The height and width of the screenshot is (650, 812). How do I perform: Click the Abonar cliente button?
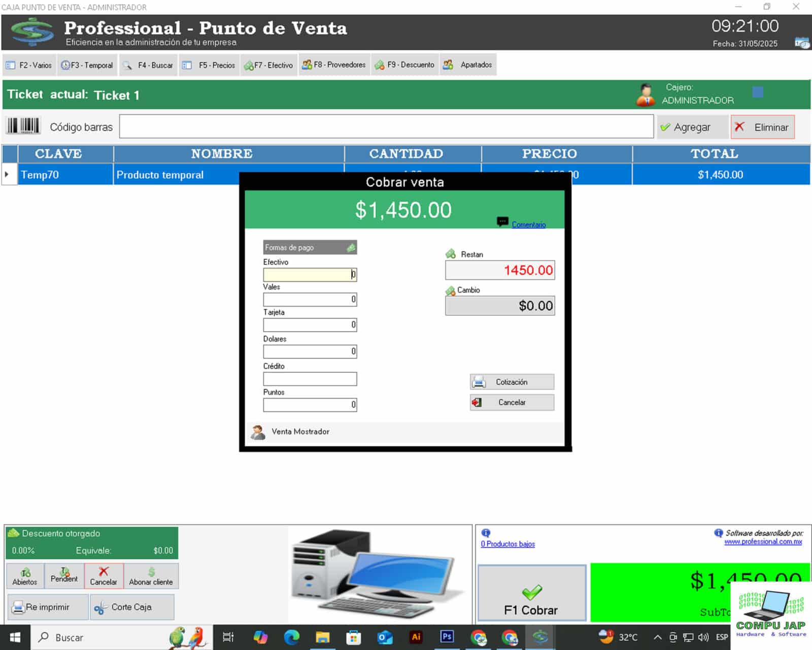(151, 576)
